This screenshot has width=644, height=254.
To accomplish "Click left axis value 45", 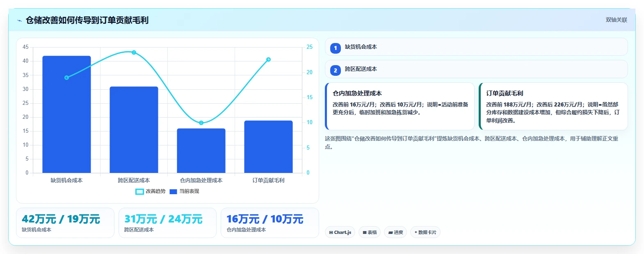I will click(x=25, y=47).
